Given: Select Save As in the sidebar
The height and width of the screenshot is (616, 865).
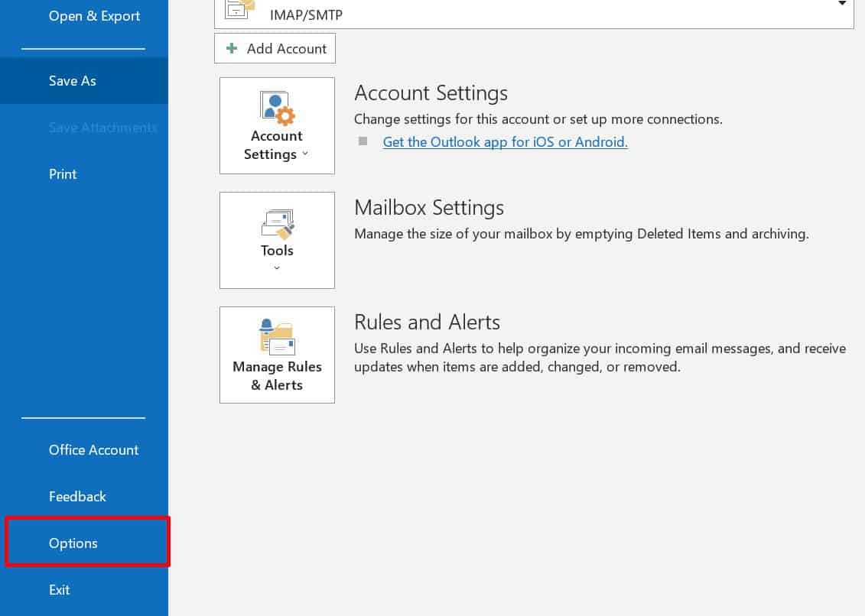Looking at the screenshot, I should [x=84, y=80].
